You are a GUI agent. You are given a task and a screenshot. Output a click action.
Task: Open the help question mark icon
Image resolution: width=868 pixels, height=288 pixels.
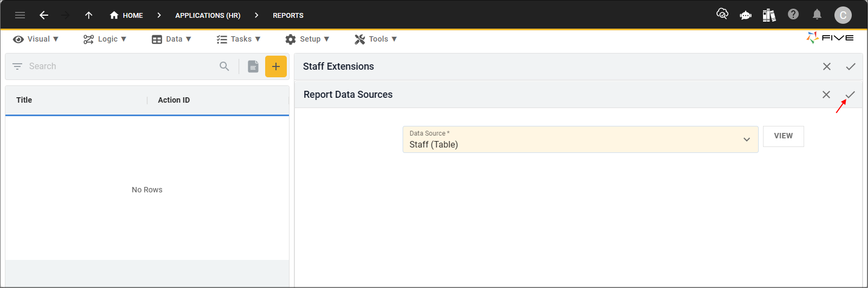(x=793, y=15)
